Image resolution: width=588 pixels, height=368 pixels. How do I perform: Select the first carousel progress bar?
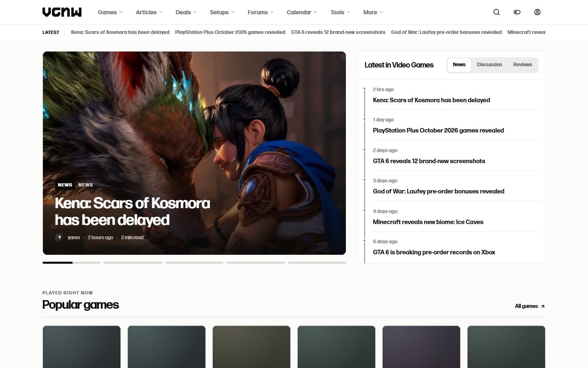[71, 263]
